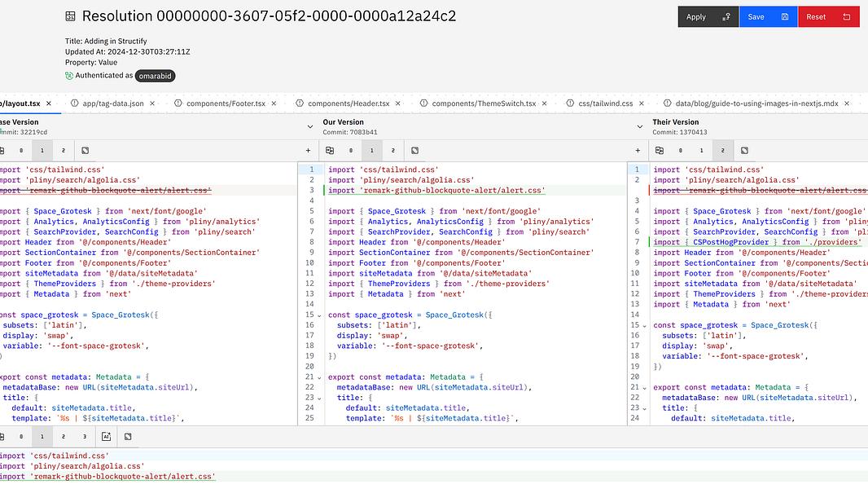The height and width of the screenshot is (489, 868).
Task: Click the conflict icon on css/tailwind.css tab
Action: coord(570,103)
